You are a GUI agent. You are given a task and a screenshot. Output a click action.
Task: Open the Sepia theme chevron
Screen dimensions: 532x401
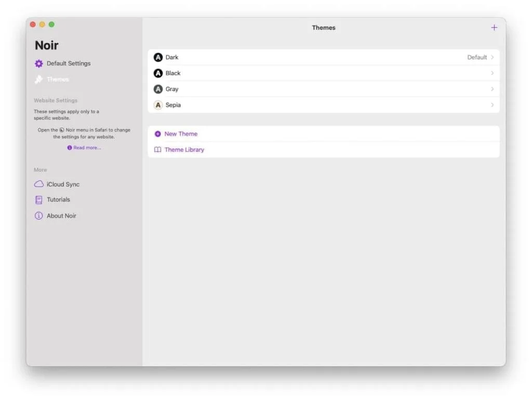(x=492, y=105)
